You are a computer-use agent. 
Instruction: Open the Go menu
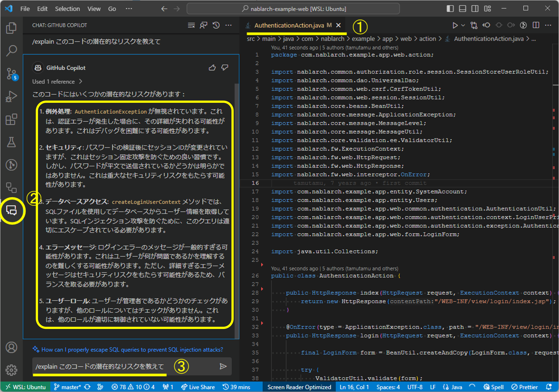click(x=112, y=9)
